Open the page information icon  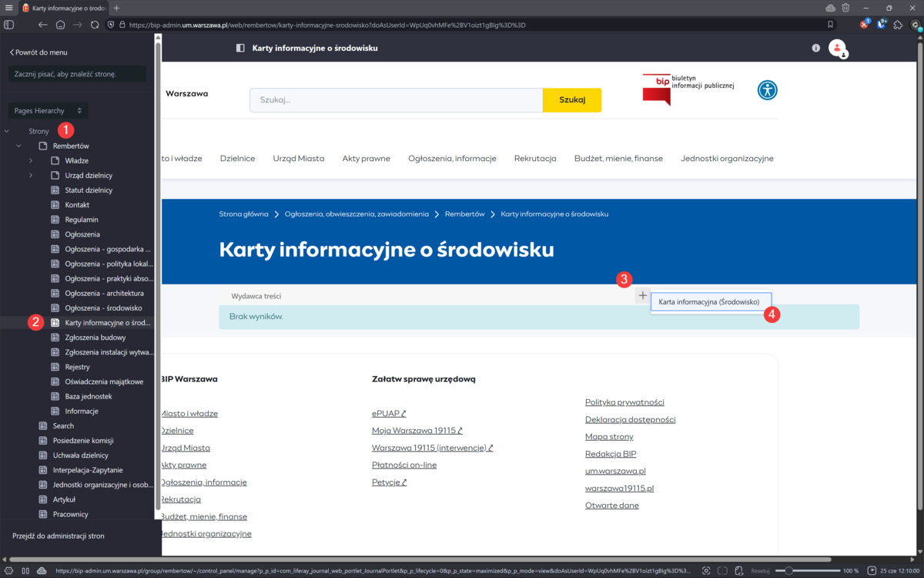815,48
